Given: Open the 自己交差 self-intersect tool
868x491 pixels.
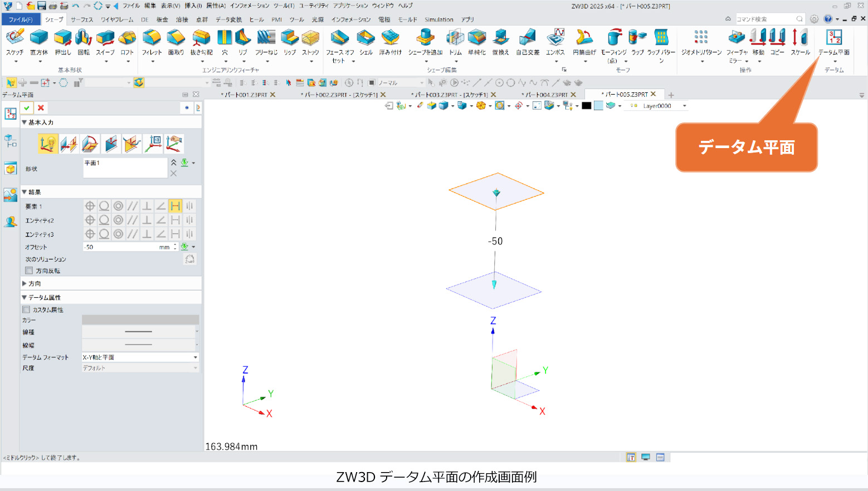Looking at the screenshot, I should coord(528,42).
